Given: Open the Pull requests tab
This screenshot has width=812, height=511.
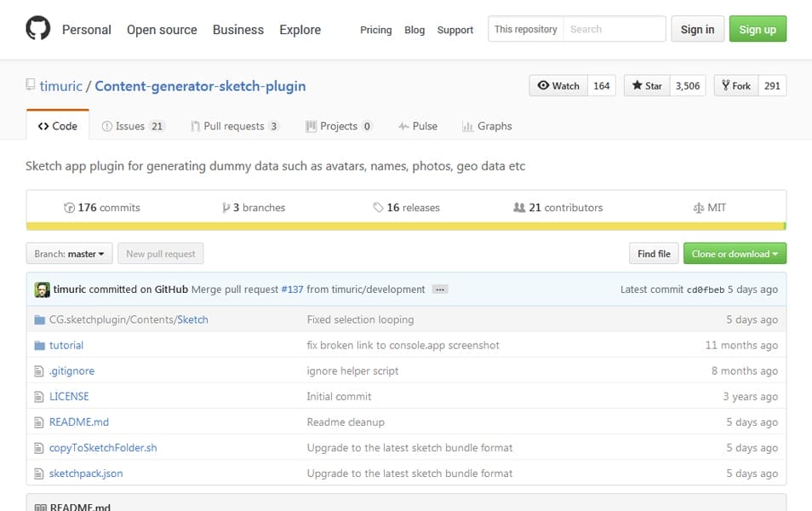Looking at the screenshot, I should tap(234, 126).
